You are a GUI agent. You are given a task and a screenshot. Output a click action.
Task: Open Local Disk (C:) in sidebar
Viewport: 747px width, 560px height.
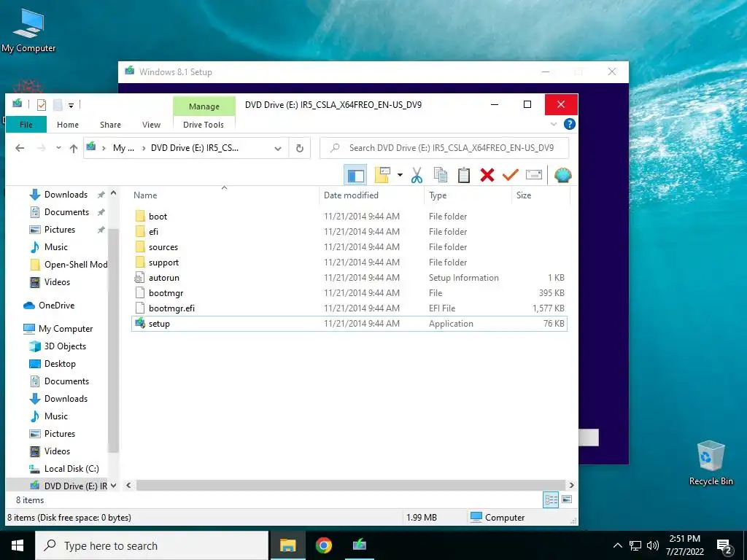[x=71, y=469]
